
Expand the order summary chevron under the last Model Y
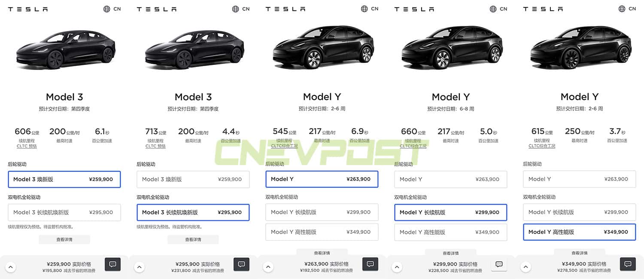click(x=526, y=267)
